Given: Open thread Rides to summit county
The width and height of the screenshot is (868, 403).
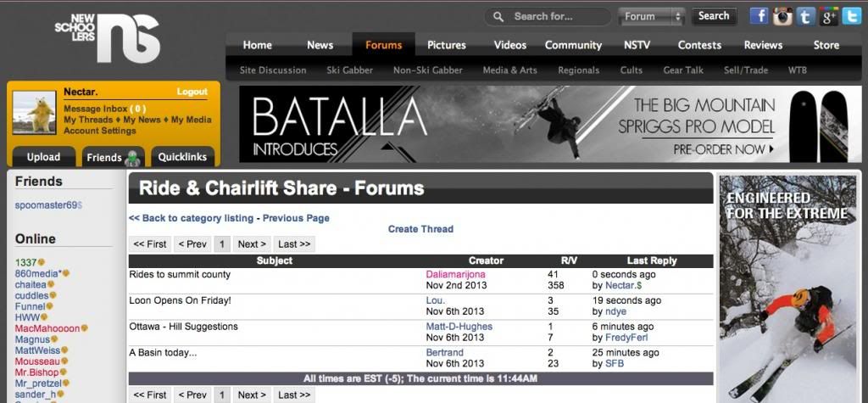Looking at the screenshot, I should click(x=180, y=274).
